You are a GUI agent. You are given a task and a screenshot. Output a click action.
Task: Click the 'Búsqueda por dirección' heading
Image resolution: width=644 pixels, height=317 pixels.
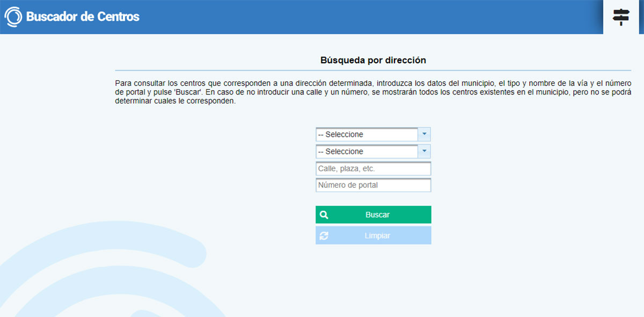tap(373, 60)
